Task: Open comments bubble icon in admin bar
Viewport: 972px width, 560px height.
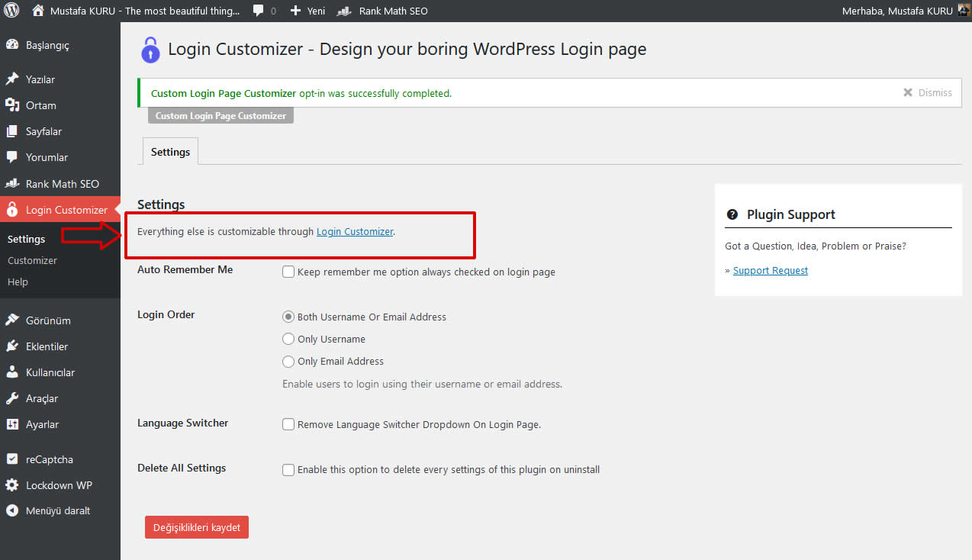Action: 259,11
